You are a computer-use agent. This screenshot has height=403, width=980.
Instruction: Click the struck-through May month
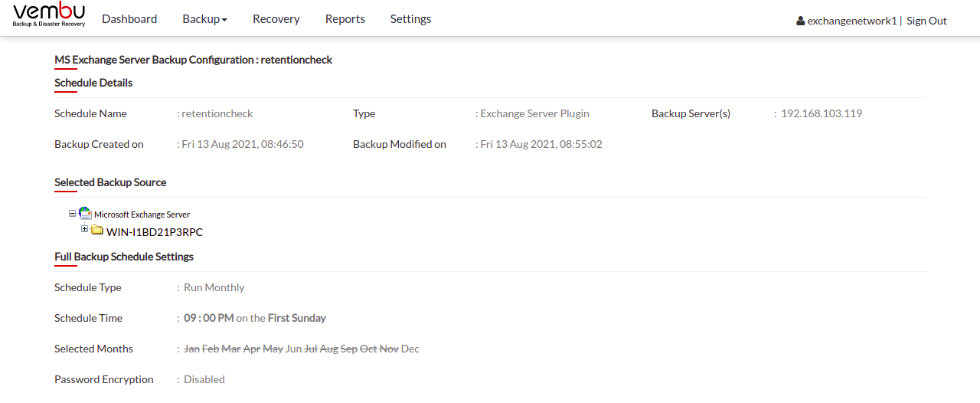(273, 349)
